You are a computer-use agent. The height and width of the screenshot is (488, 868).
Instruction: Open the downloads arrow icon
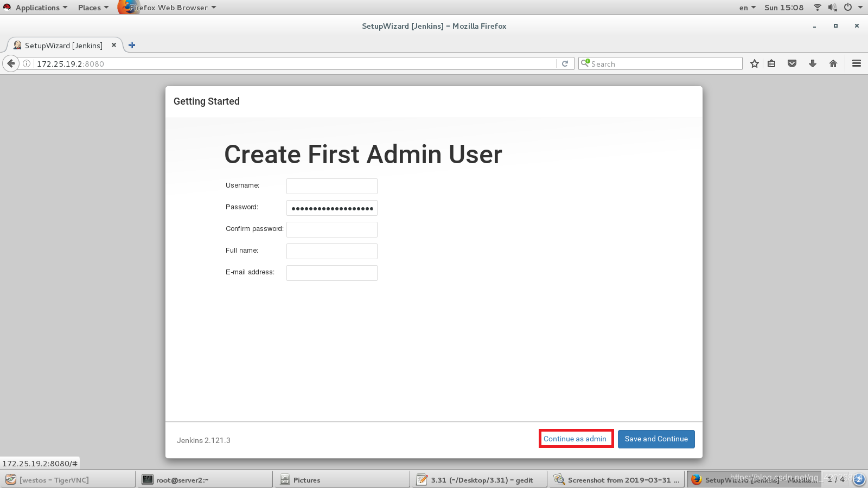(x=813, y=63)
